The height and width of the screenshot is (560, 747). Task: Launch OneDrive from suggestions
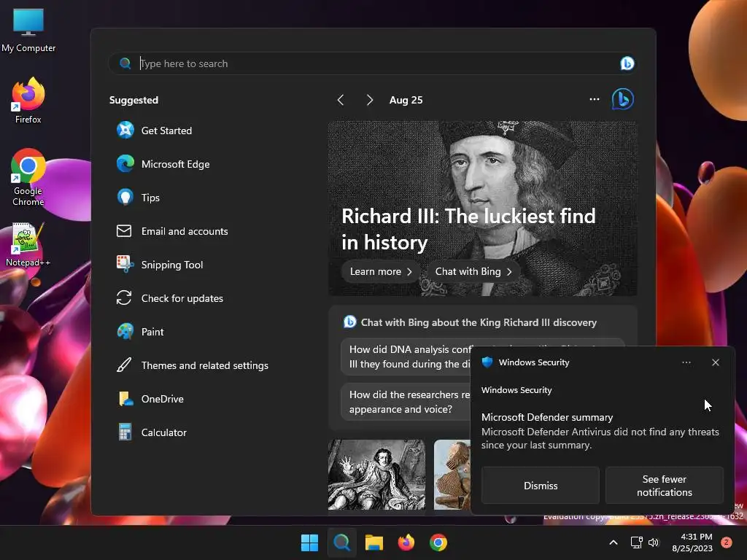(x=150, y=399)
